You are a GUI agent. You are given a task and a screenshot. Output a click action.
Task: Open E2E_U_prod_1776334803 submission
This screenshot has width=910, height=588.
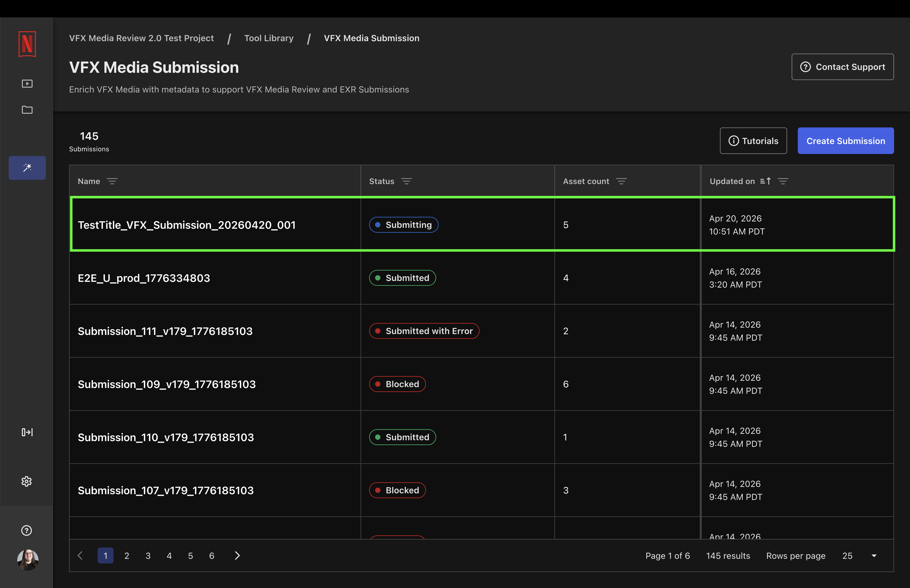click(x=144, y=278)
